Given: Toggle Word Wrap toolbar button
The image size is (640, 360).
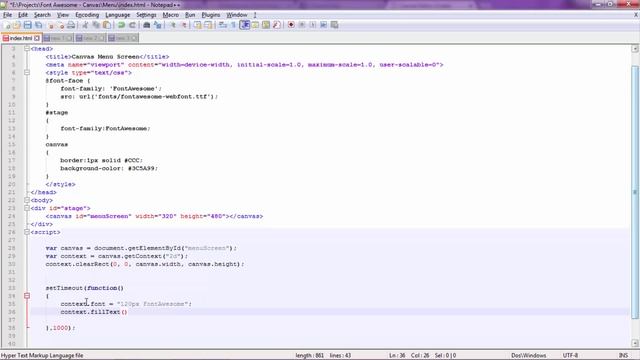Looking at the screenshot, I should click(223, 25).
